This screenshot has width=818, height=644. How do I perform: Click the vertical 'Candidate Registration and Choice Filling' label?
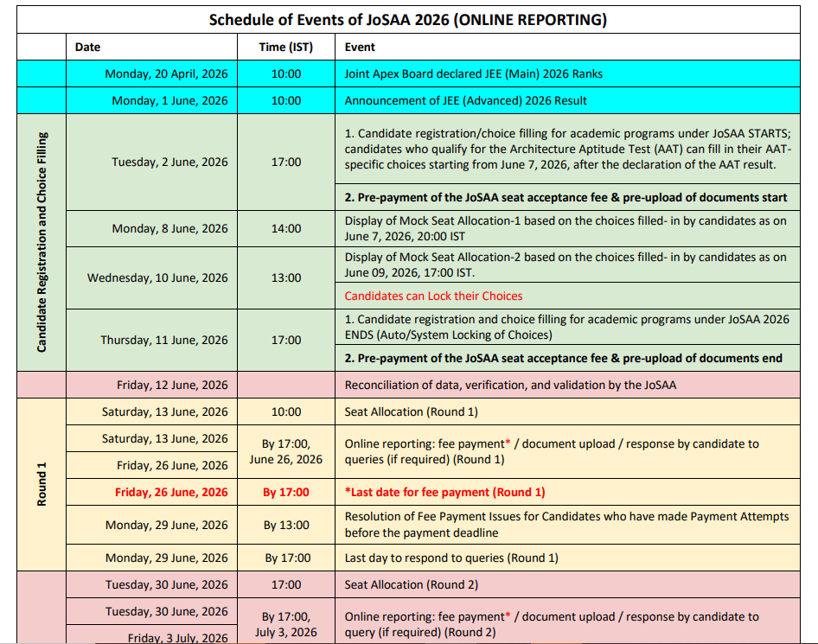click(x=42, y=242)
